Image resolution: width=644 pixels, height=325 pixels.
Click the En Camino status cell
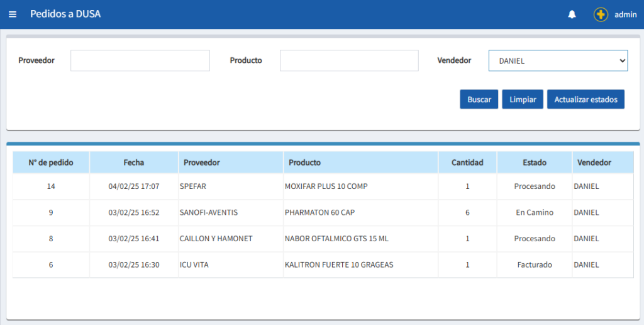point(534,213)
